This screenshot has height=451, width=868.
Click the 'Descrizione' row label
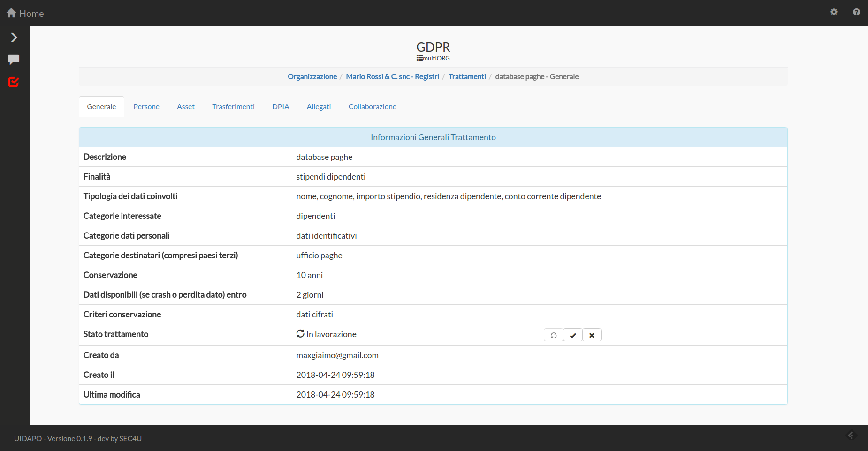pyautogui.click(x=105, y=157)
